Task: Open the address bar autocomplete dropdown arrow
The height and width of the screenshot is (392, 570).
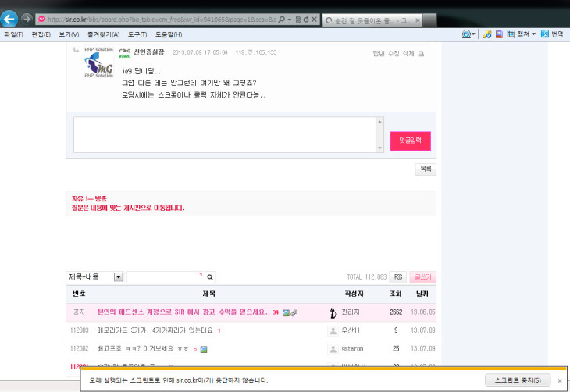Action: [290, 20]
